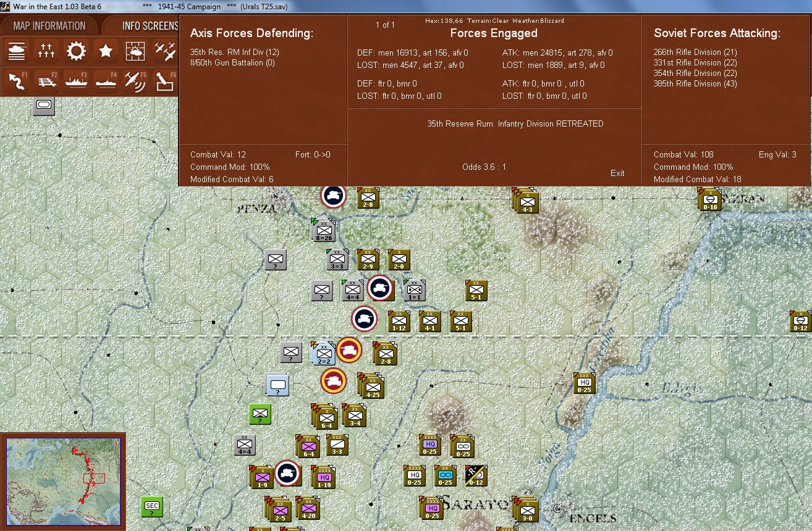Select the 4-1 Soviet rifle counter

(430, 321)
